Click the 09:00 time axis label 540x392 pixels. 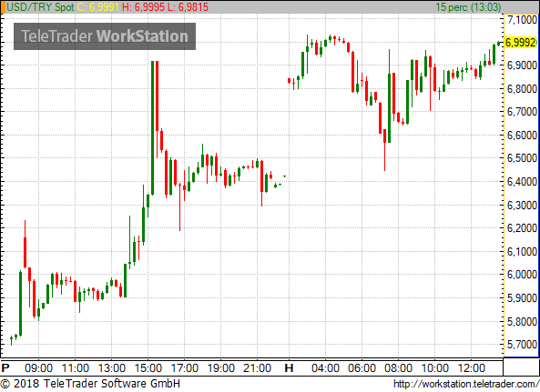click(38, 368)
